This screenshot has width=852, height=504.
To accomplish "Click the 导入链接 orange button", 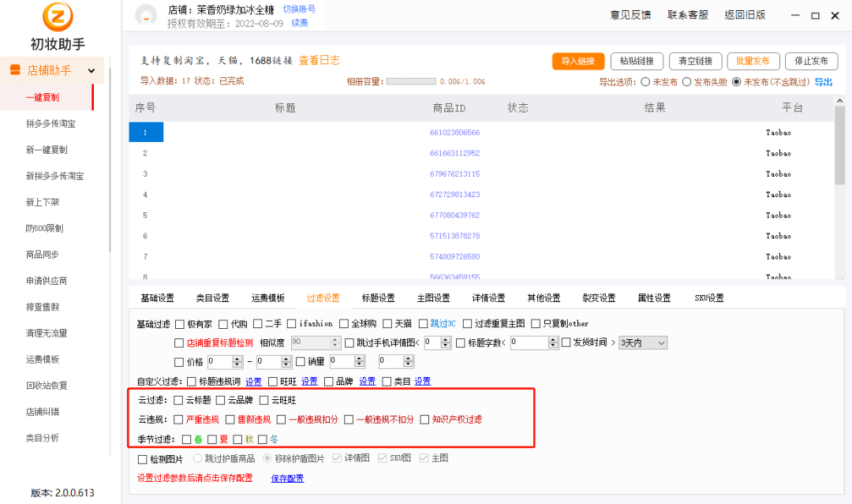I will (x=578, y=62).
